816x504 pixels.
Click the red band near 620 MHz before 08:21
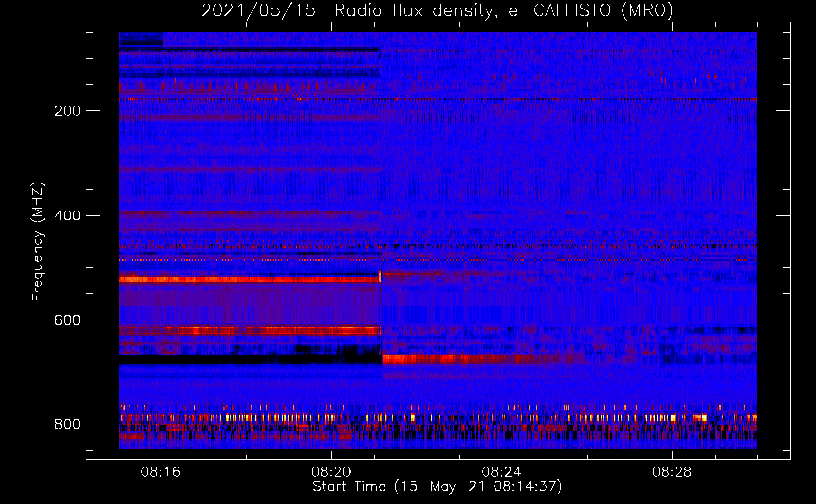pos(250,331)
